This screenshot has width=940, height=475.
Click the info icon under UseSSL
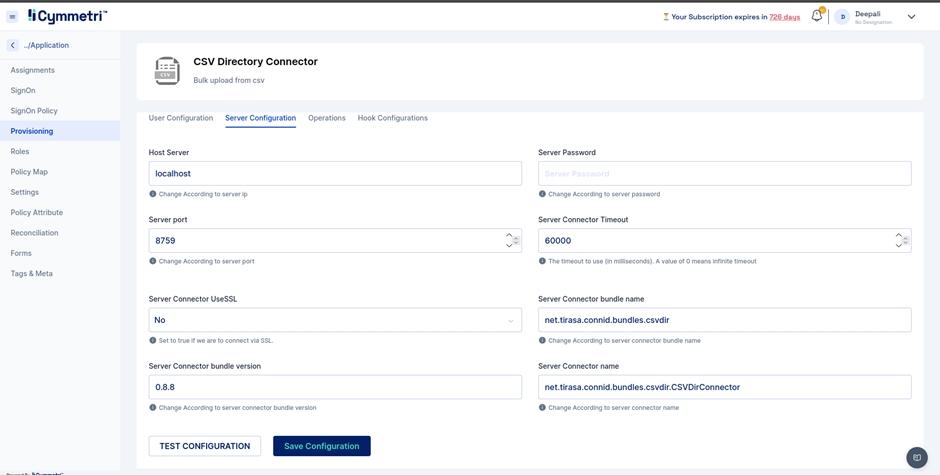point(152,340)
